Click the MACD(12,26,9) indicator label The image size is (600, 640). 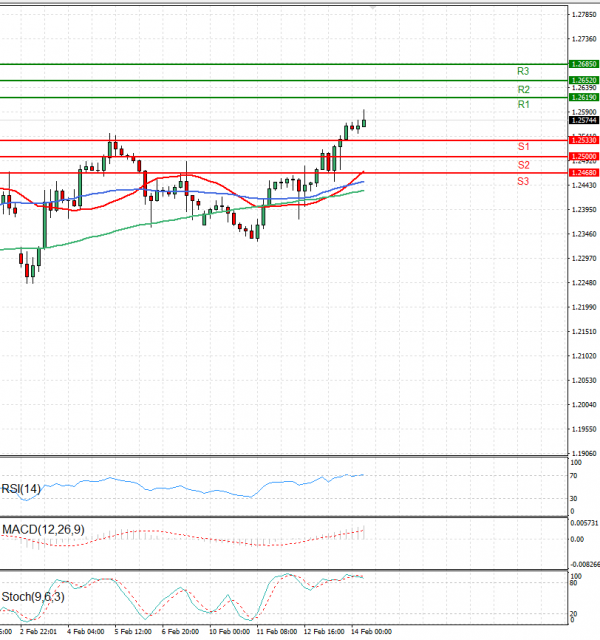[x=43, y=529]
